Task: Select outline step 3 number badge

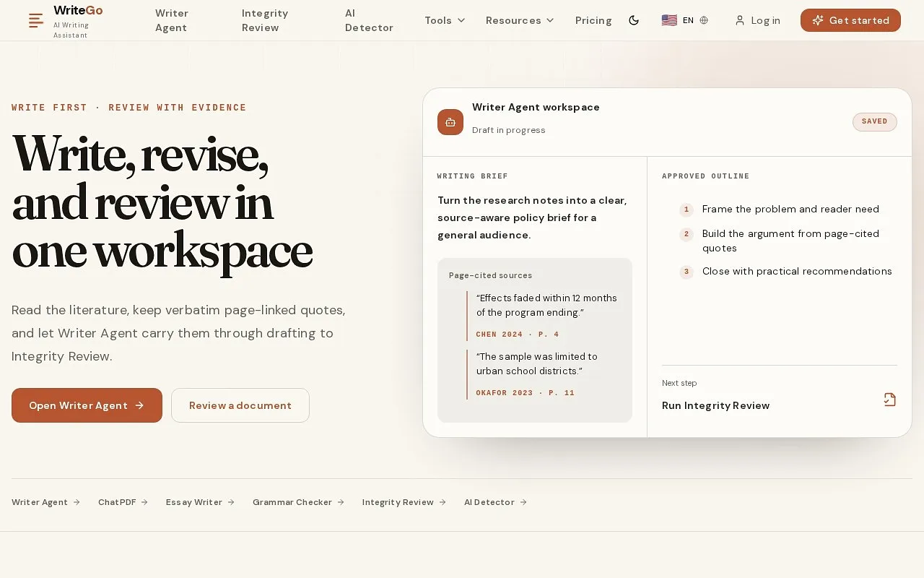Action: click(687, 272)
